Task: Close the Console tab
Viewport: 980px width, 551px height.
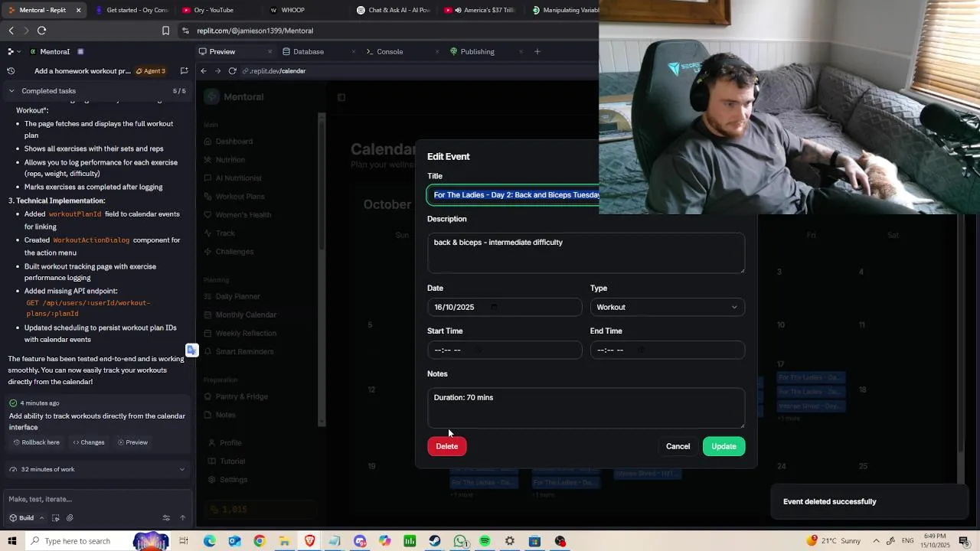Action: [x=437, y=51]
